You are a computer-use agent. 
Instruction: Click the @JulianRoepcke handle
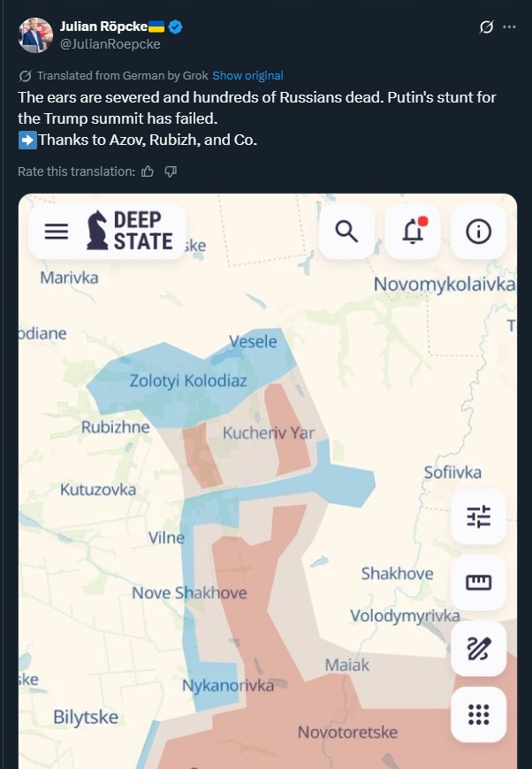pos(110,43)
